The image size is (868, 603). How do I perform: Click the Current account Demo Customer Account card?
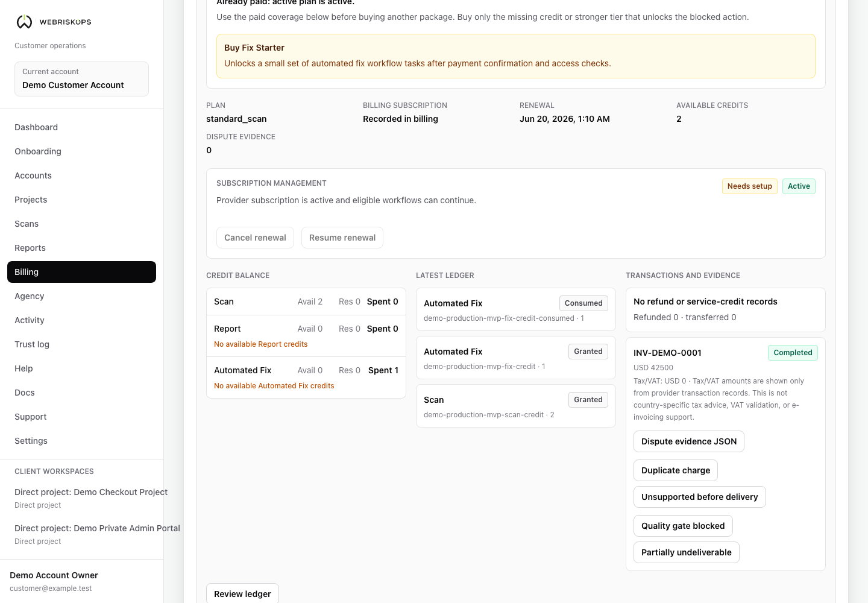(x=81, y=79)
